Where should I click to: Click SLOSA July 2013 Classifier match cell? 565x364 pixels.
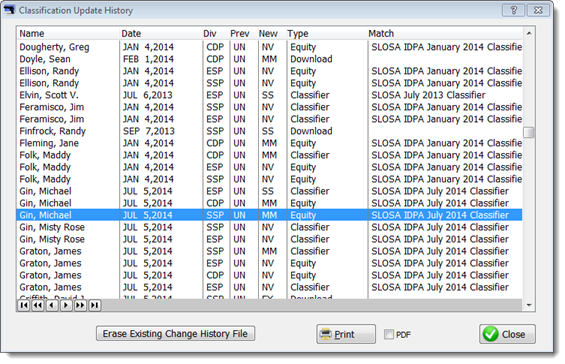point(428,95)
